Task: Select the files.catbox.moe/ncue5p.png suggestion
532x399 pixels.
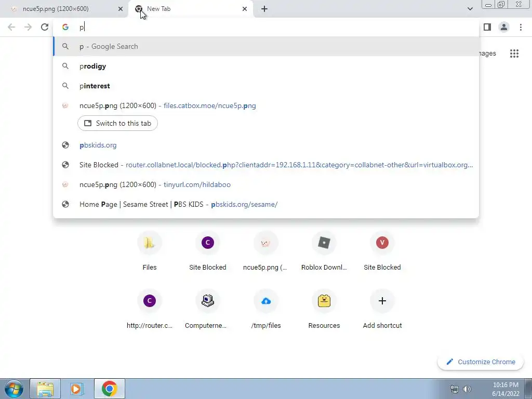Action: (266, 105)
